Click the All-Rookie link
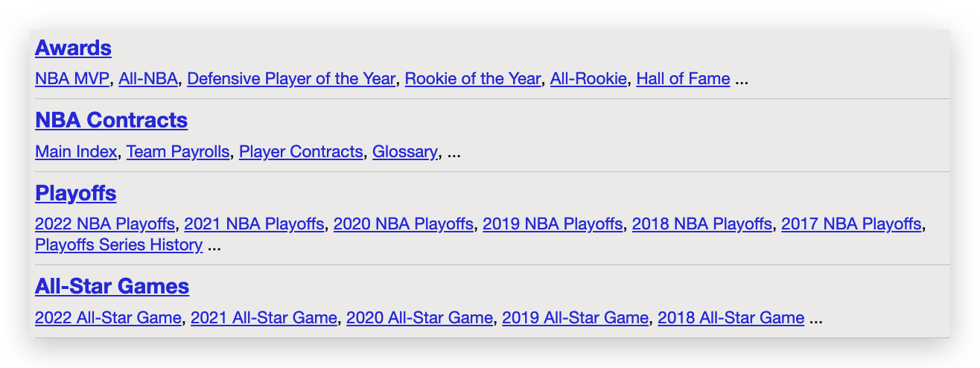980x368 pixels. point(588,79)
